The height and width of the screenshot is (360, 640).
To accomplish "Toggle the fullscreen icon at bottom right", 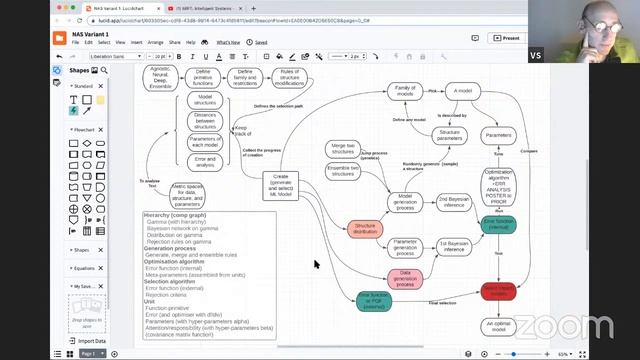I will pos(582,354).
